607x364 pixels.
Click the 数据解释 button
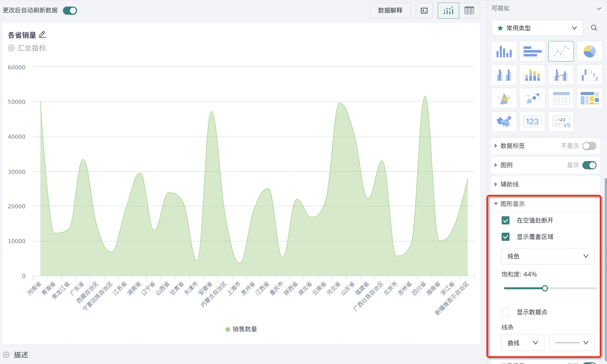coord(390,11)
